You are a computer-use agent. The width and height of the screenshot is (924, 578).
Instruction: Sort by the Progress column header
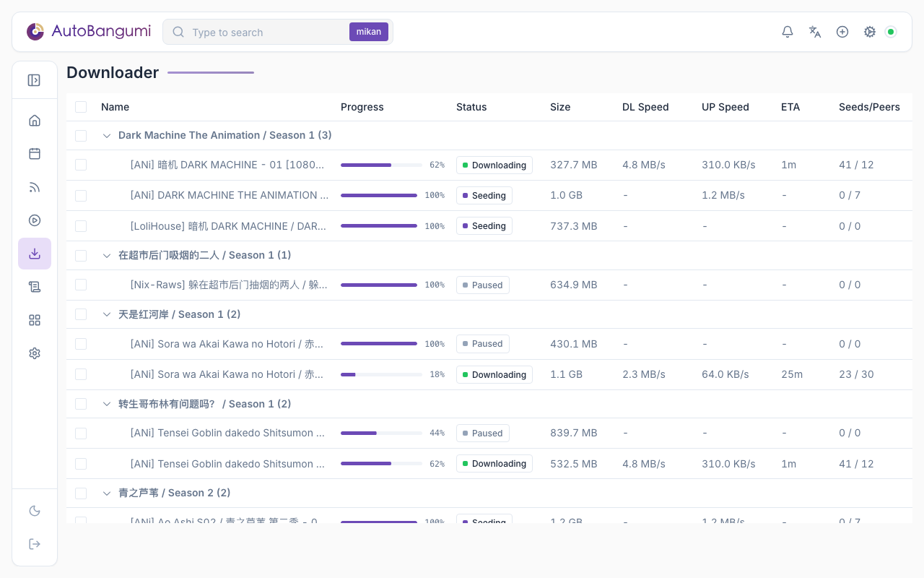[362, 107]
